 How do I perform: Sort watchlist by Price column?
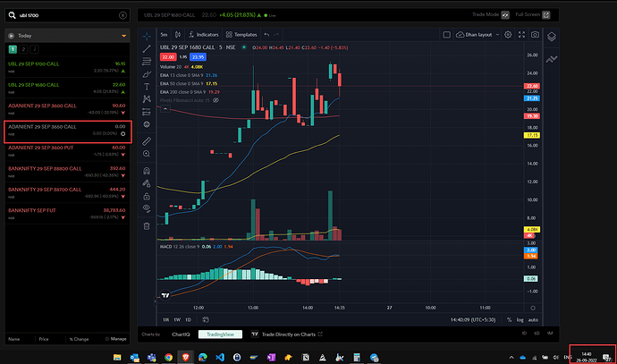pos(44,339)
